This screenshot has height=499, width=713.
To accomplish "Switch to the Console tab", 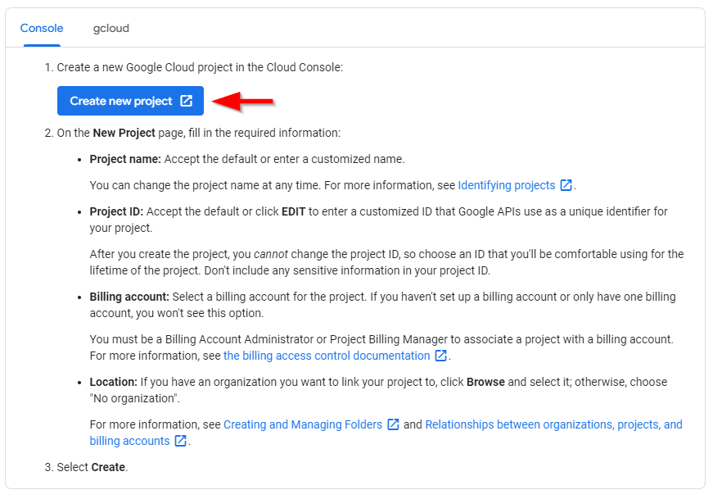I will point(41,28).
